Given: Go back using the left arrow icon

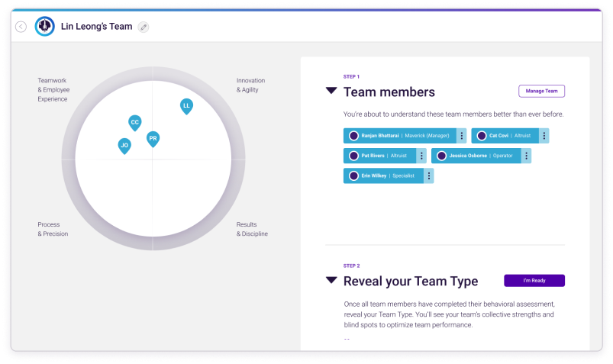Looking at the screenshot, I should (21, 27).
